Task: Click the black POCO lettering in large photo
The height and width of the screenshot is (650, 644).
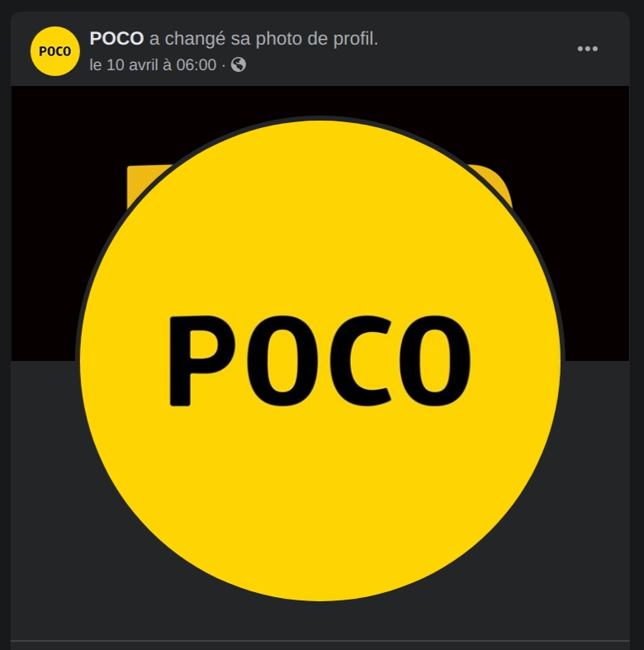Action: 320,361
